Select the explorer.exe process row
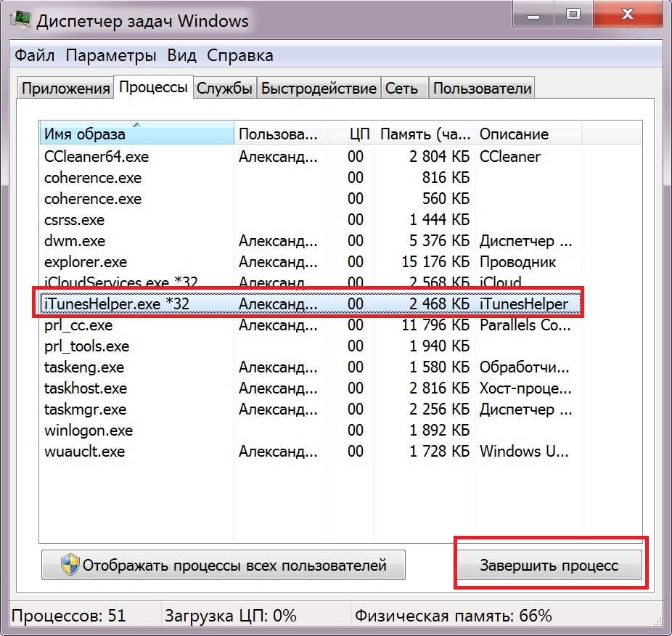This screenshot has height=636, width=672. pyautogui.click(x=86, y=262)
